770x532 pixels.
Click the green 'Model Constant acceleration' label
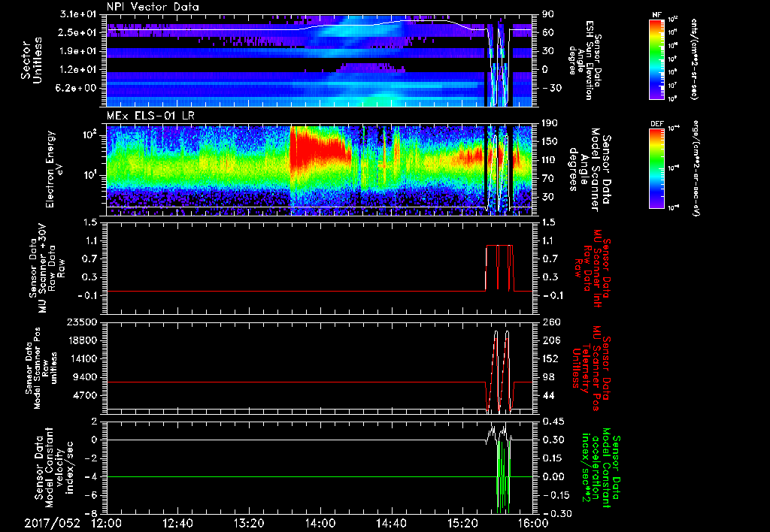599,467
